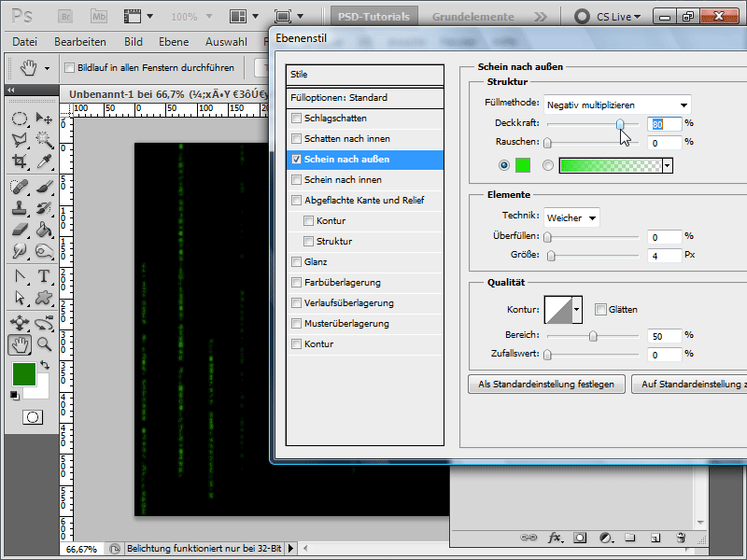Select the Eyedropper tool

[44, 161]
